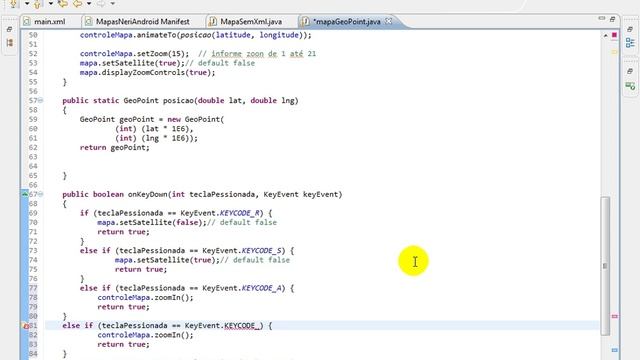Viewport: 640px width, 360px height.
Task: Click animateTo on line 50
Action: point(156,35)
